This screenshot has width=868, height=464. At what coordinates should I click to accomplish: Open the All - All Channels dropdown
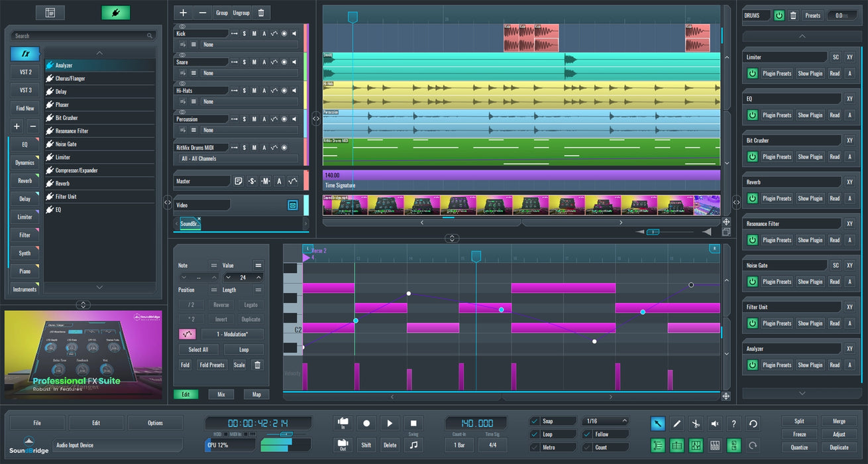click(238, 159)
